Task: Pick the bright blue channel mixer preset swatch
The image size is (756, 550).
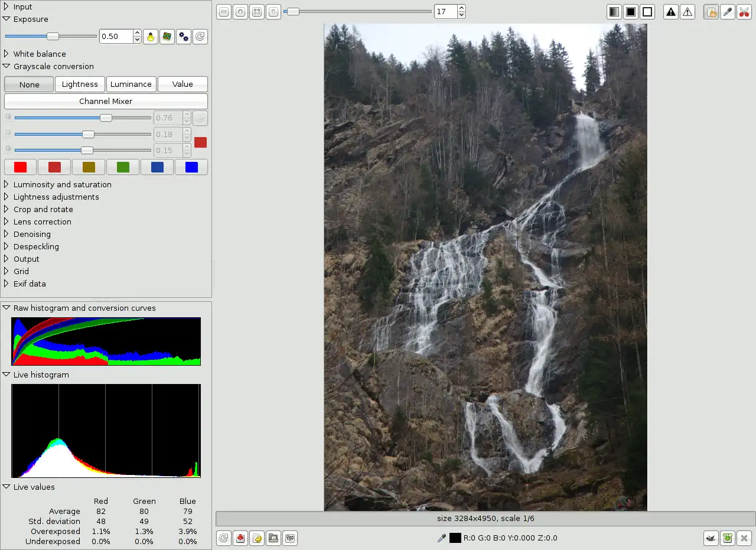Action: point(191,167)
